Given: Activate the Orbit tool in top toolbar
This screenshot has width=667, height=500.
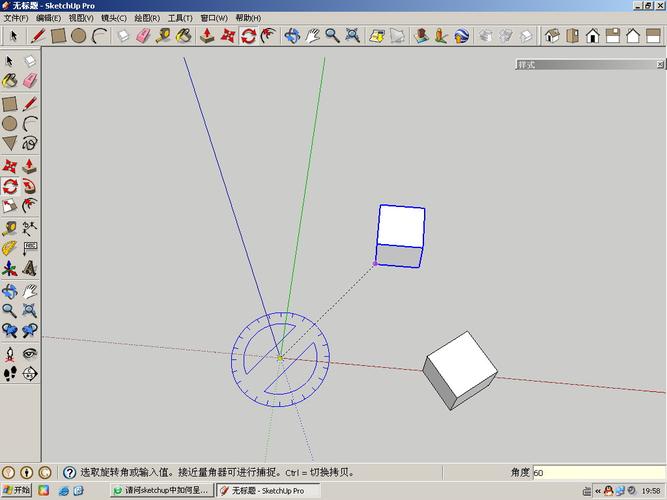Looking at the screenshot, I should point(292,36).
